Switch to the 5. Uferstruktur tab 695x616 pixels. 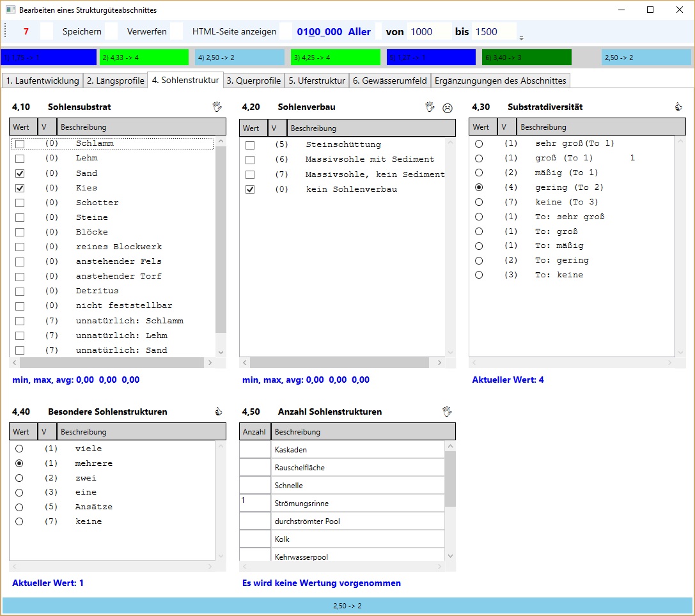[316, 81]
